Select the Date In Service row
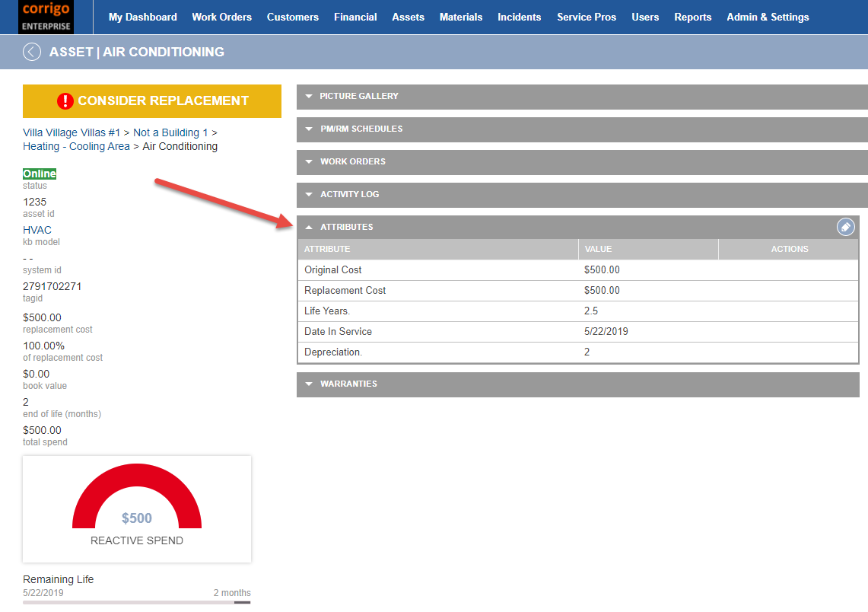868x612 pixels. pos(578,331)
